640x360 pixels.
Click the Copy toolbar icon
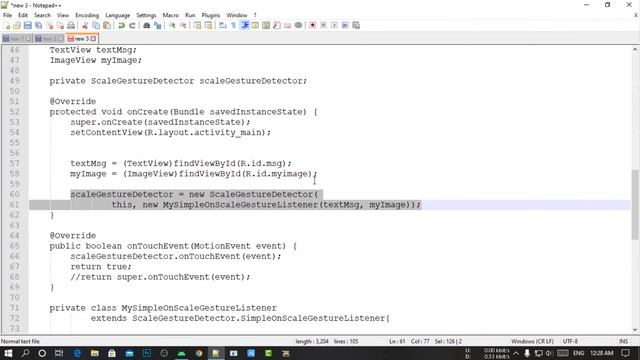point(96,25)
